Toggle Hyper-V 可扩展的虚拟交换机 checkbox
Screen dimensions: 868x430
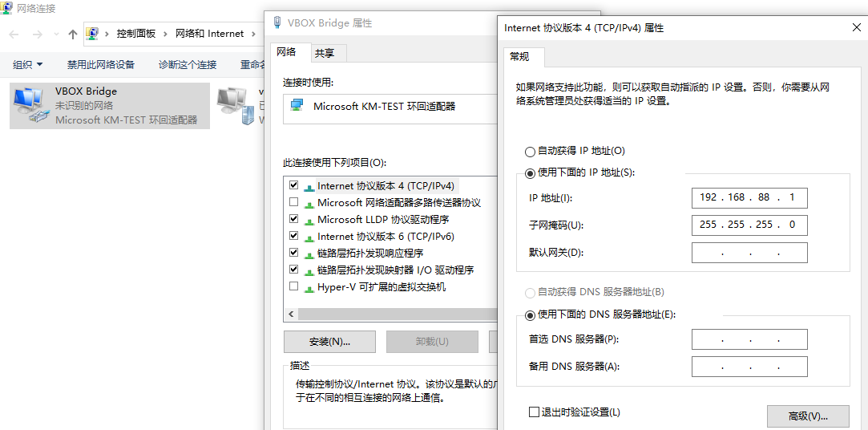293,286
